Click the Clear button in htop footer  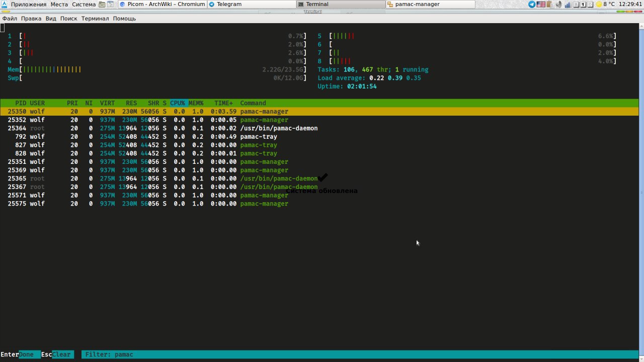point(62,354)
